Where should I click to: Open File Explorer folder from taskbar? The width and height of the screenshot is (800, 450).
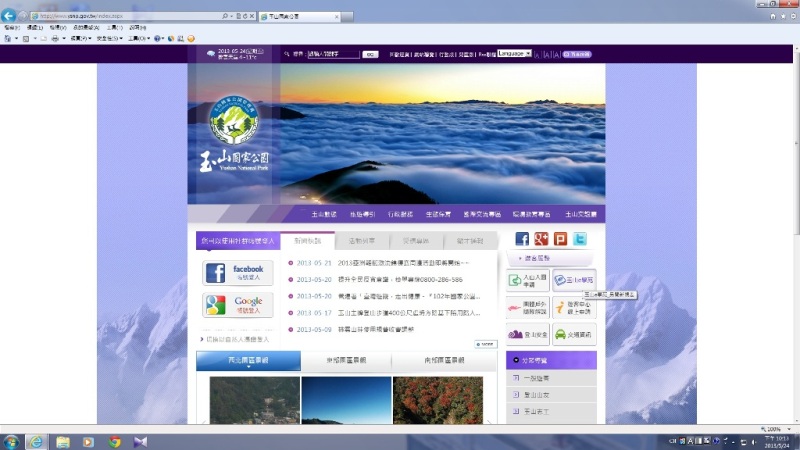pyautogui.click(x=63, y=442)
